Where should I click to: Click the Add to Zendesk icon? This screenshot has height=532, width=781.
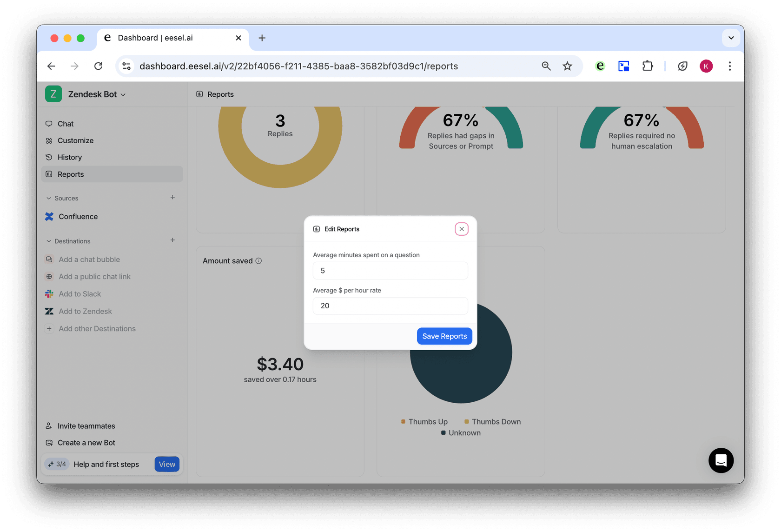tap(49, 311)
